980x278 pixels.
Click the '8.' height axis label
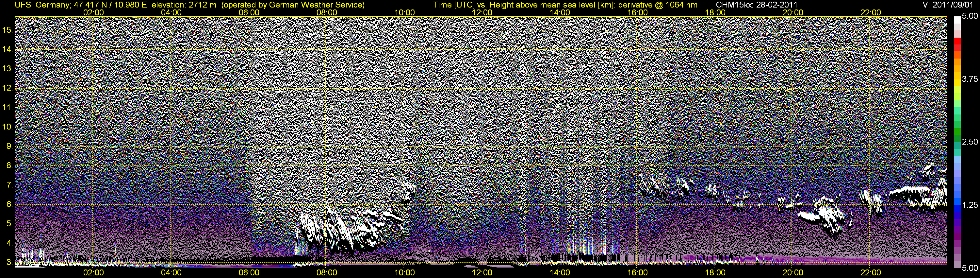(9, 166)
